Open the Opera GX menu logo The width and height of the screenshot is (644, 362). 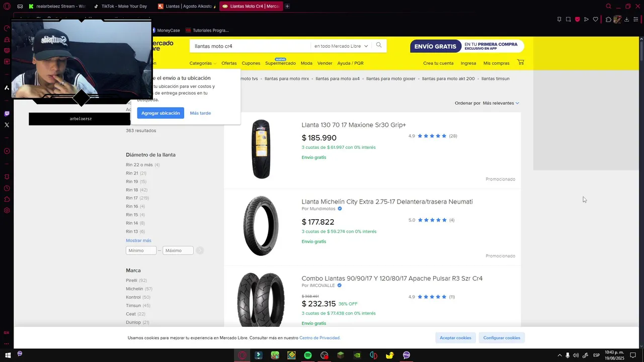pos(7,7)
